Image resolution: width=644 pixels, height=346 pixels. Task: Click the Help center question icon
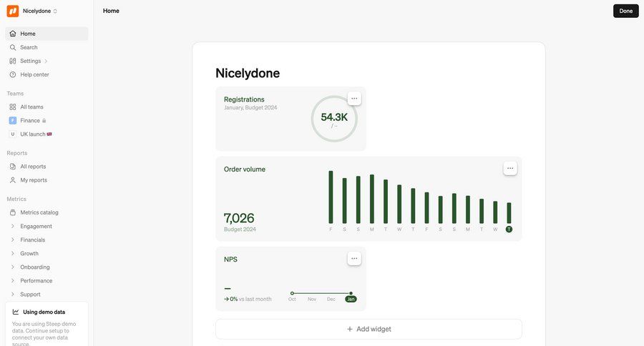click(x=13, y=74)
